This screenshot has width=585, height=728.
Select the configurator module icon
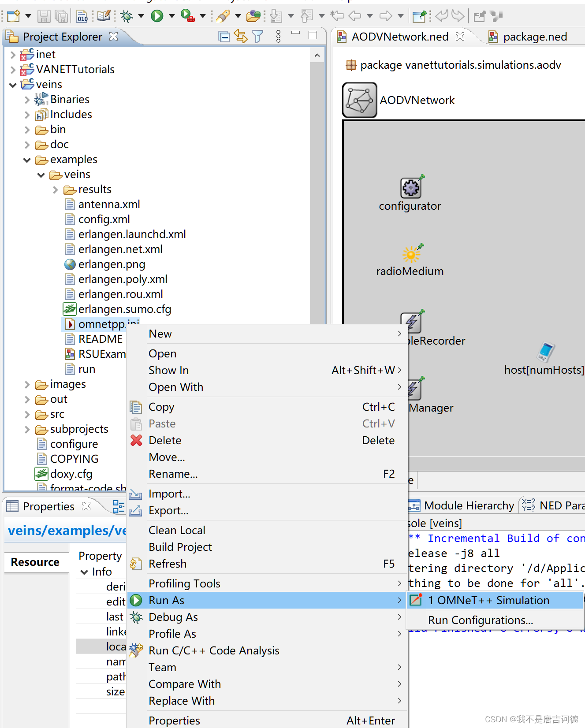tap(411, 188)
